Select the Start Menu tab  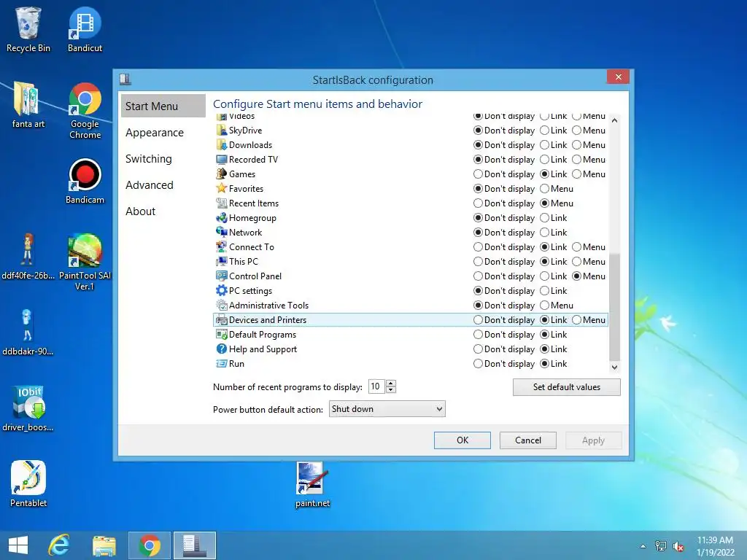point(163,106)
